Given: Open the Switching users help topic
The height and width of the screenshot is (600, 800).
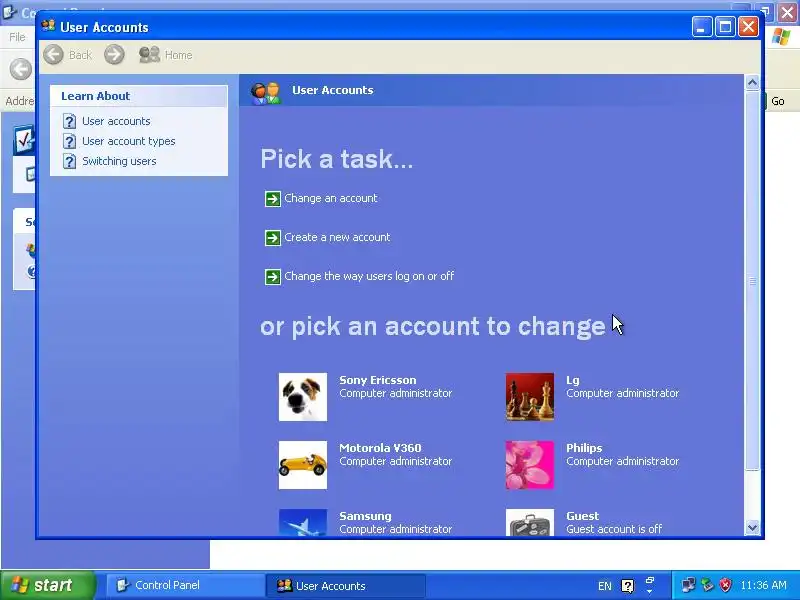Looking at the screenshot, I should [x=119, y=161].
